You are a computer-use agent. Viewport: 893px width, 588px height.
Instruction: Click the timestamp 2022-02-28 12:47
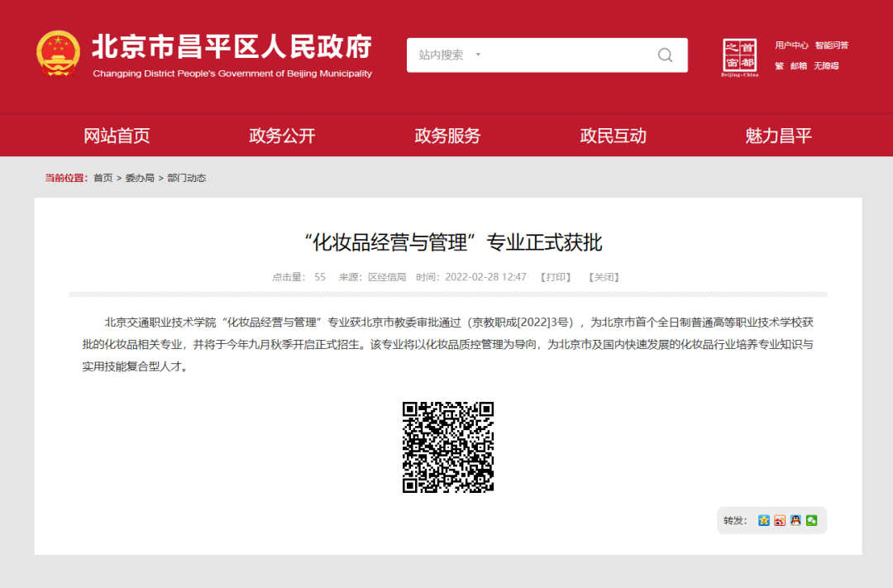point(486,277)
